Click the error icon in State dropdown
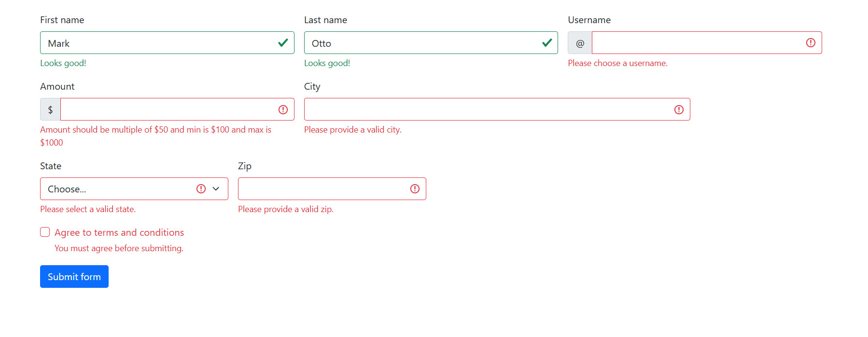 coord(201,189)
